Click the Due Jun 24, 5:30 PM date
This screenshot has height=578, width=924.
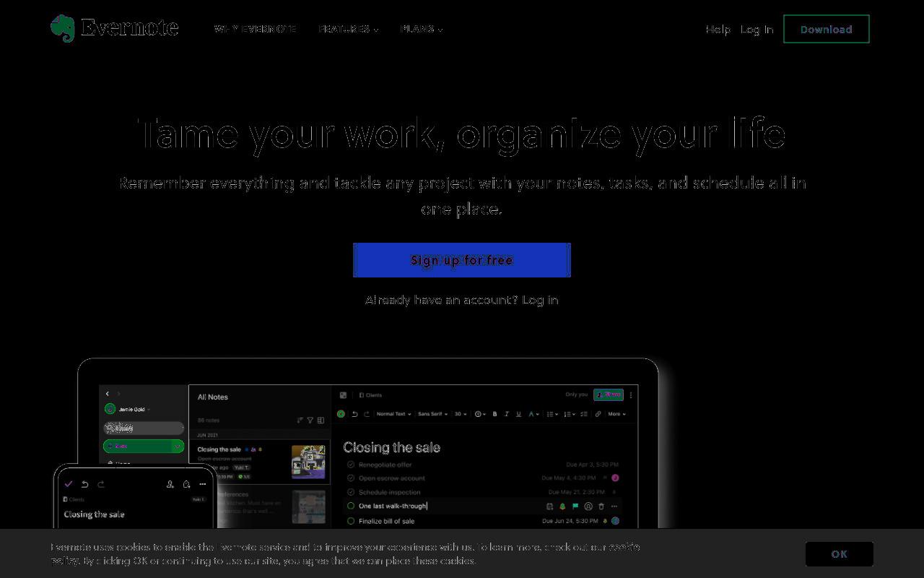pos(570,521)
